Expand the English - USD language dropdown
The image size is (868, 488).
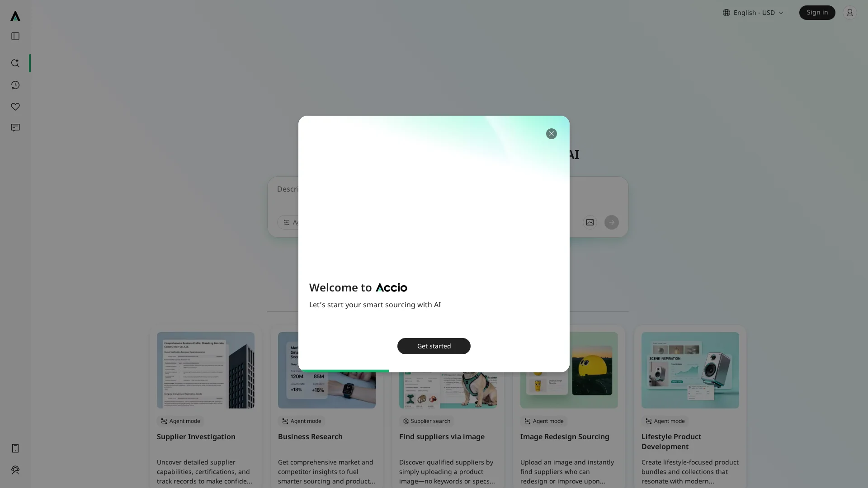pyautogui.click(x=753, y=13)
